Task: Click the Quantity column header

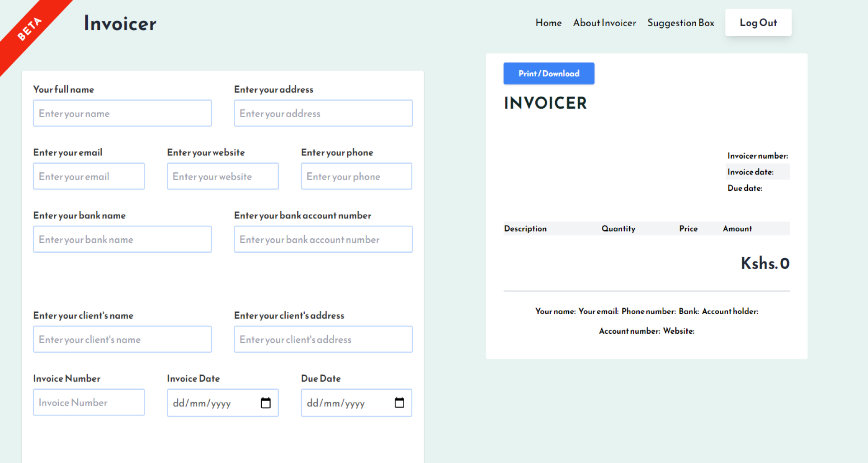Action: coord(618,229)
